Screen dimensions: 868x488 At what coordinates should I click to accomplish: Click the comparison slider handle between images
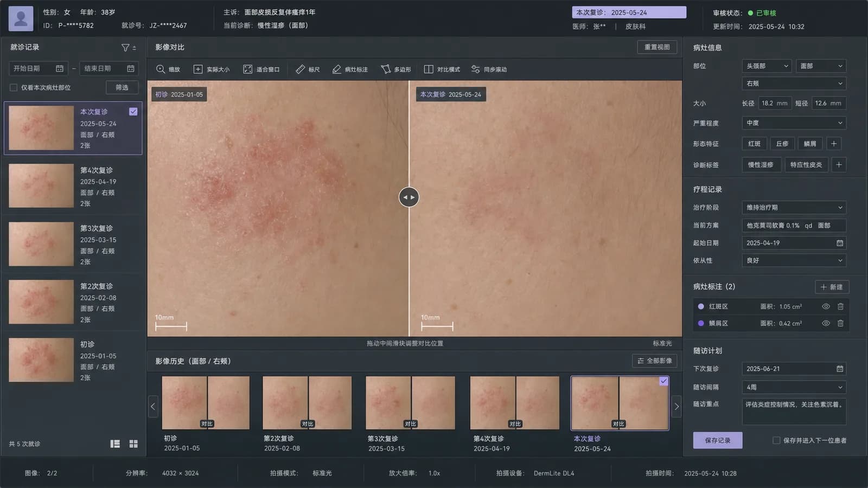409,197
